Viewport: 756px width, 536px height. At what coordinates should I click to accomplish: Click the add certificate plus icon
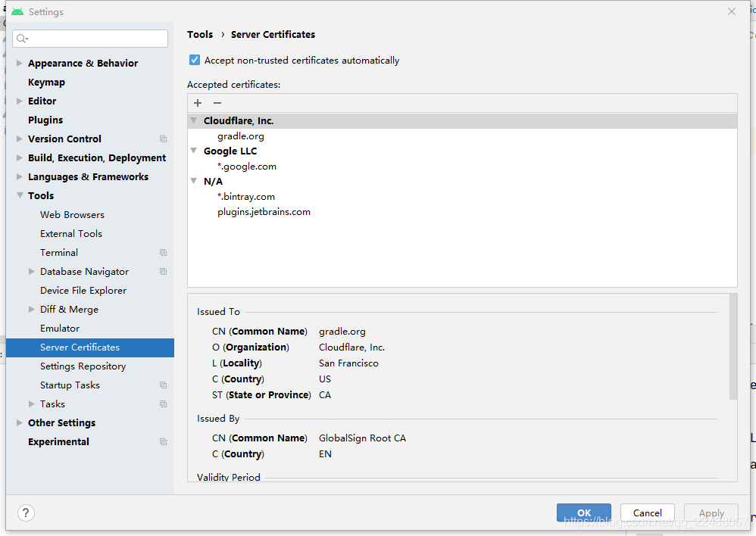coord(198,103)
